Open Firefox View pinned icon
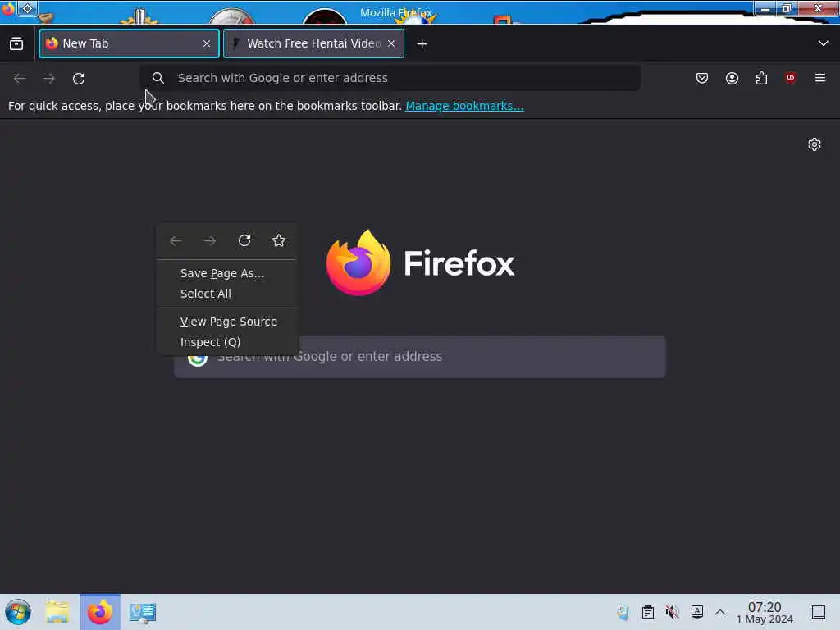The image size is (840, 630). click(16, 43)
